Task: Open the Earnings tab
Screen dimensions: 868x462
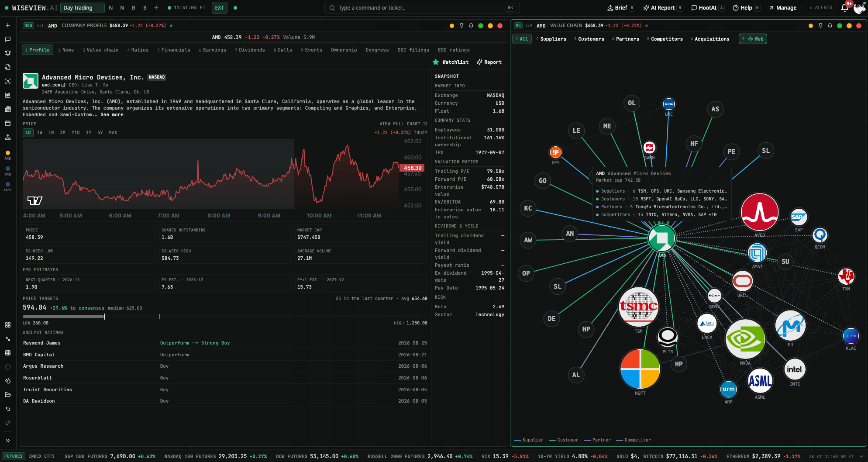Action: click(x=213, y=50)
